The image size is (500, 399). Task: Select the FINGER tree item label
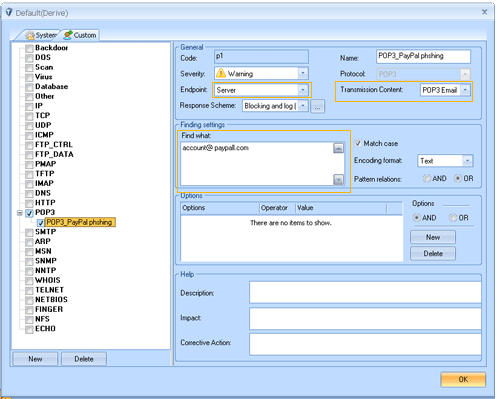click(49, 309)
